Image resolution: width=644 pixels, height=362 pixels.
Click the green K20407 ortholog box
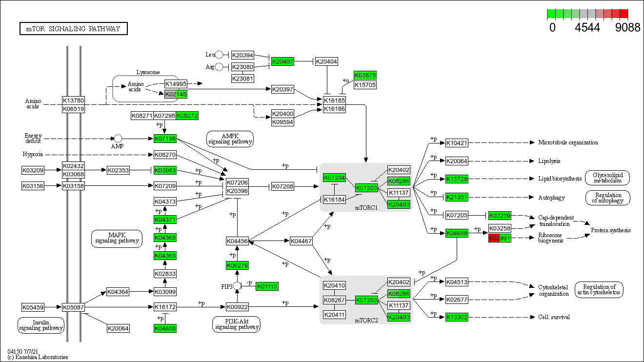[x=282, y=61]
